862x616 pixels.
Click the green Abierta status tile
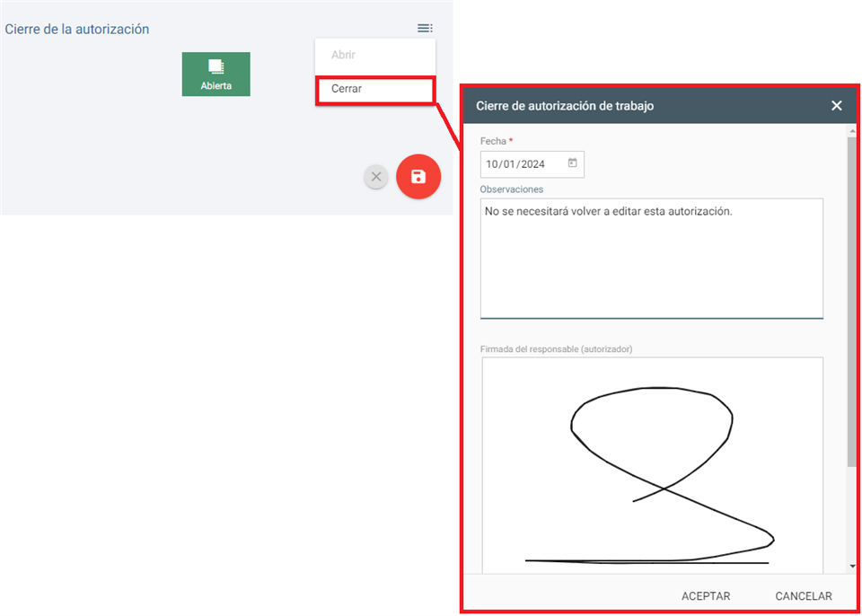click(x=216, y=75)
